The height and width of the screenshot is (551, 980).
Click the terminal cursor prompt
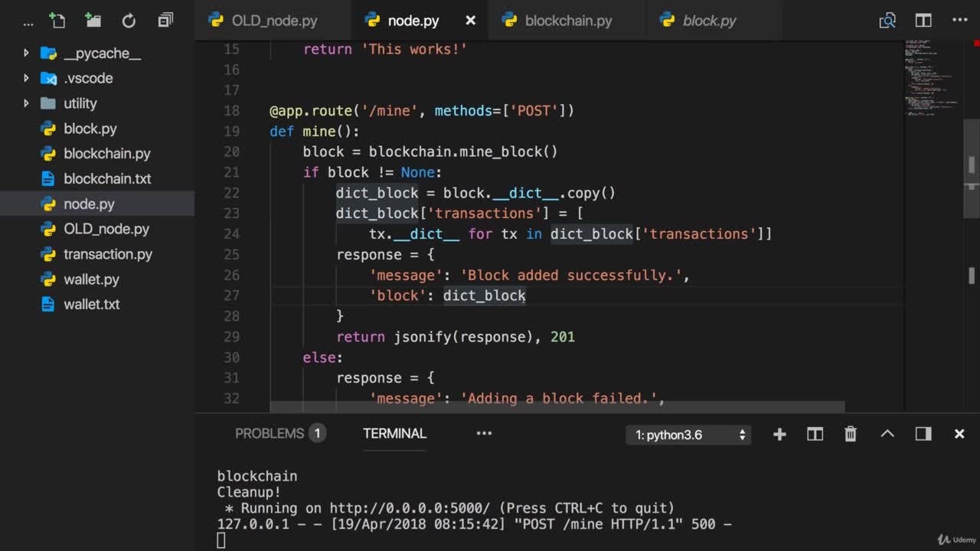(x=221, y=540)
